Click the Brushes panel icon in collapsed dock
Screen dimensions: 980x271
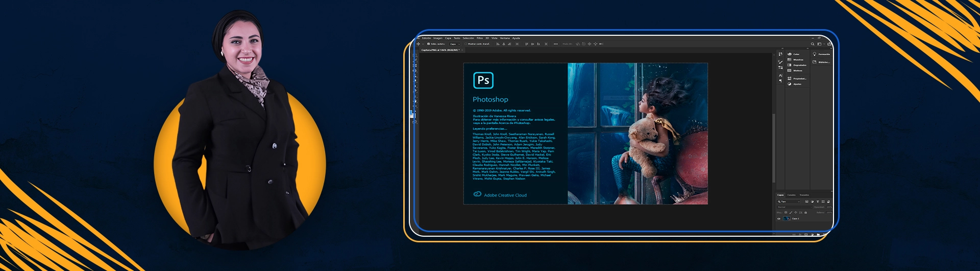[x=780, y=62]
